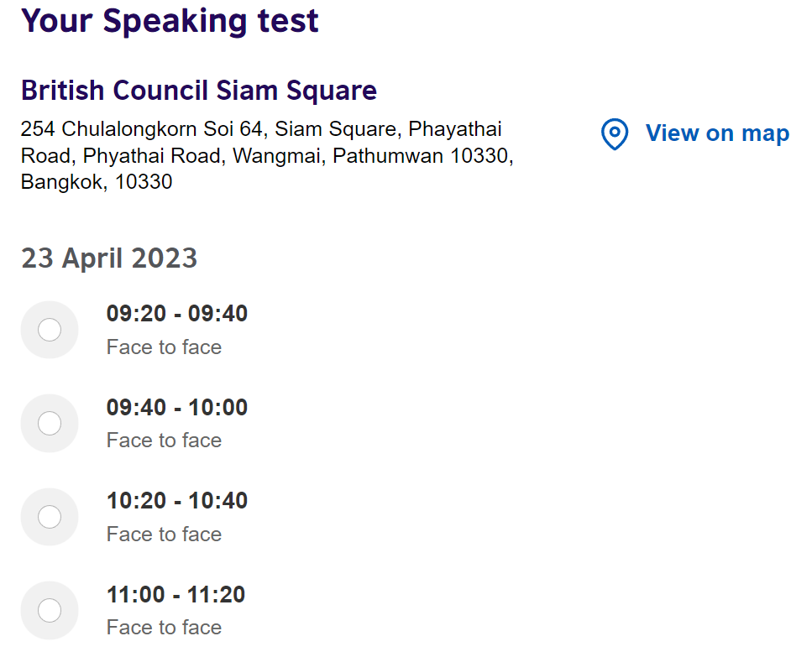The width and height of the screenshot is (812, 657).
Task: Click the 23 April 2023 date heading
Action: pyautogui.click(x=109, y=258)
